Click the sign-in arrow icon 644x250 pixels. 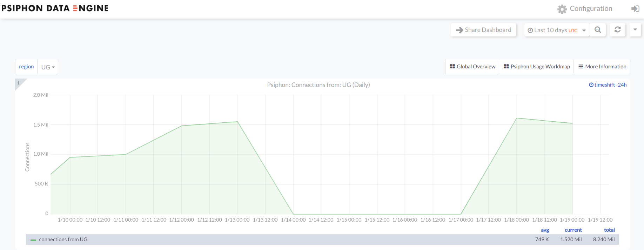(635, 9)
